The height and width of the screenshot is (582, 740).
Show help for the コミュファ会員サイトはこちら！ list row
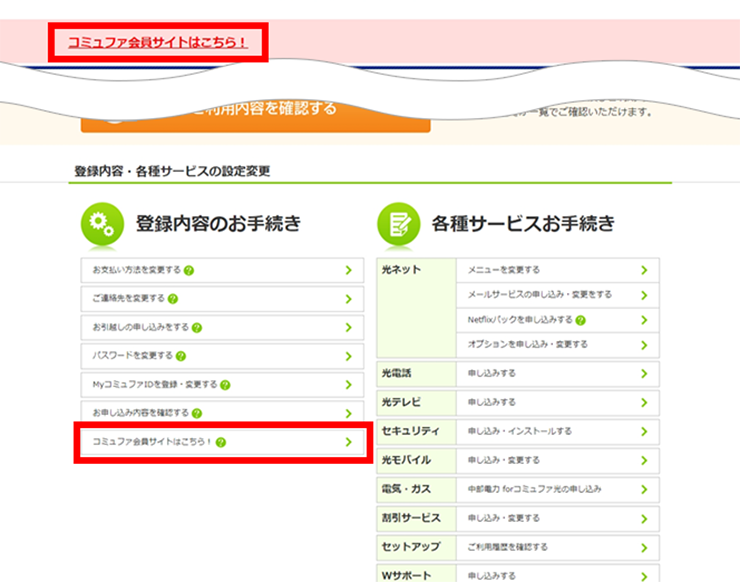pos(220,442)
